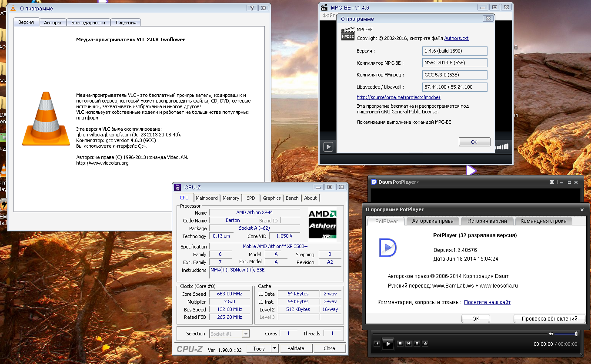Open the About tab in CPU-Z
This screenshot has width=591, height=364.
click(x=311, y=198)
